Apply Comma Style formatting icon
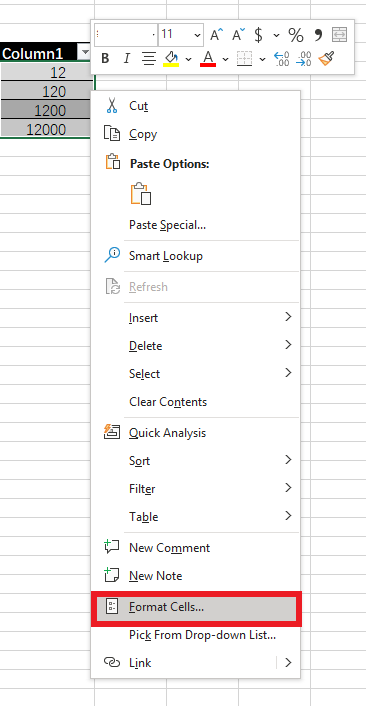The image size is (366, 706). (318, 35)
